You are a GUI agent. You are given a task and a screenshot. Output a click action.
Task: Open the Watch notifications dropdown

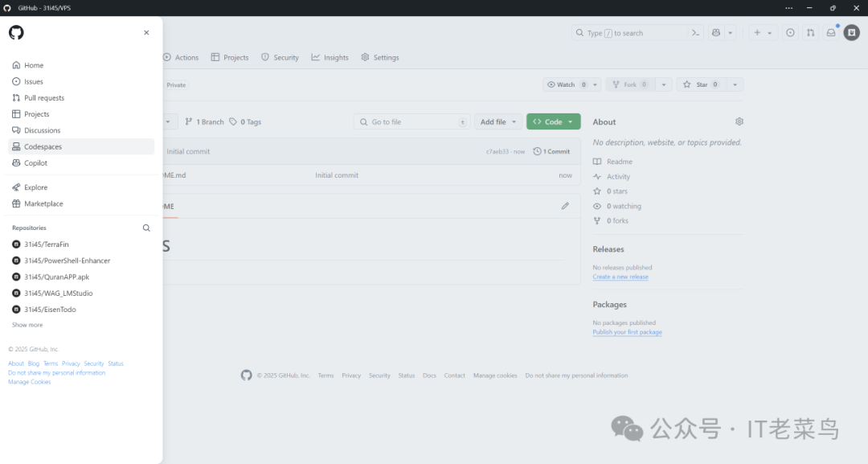(572, 84)
